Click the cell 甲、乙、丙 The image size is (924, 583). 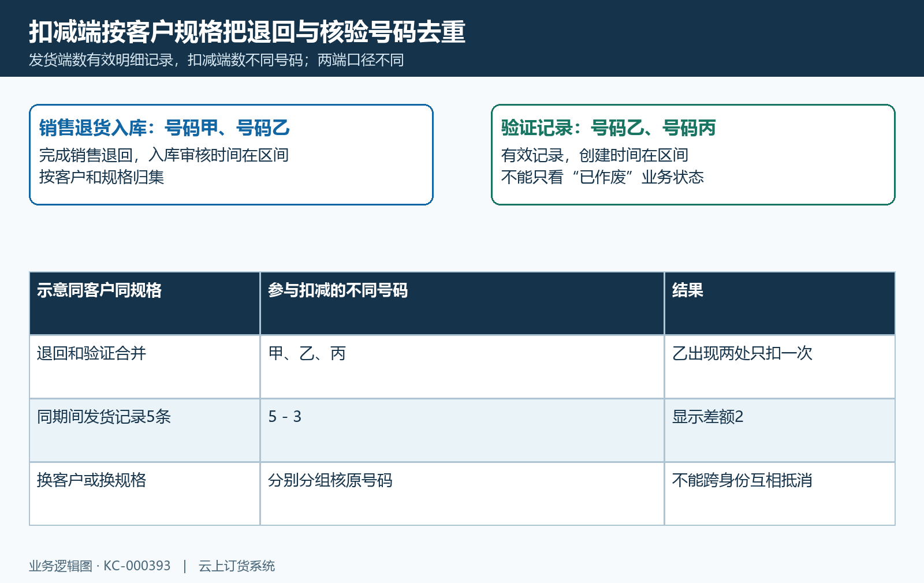[x=463, y=367]
